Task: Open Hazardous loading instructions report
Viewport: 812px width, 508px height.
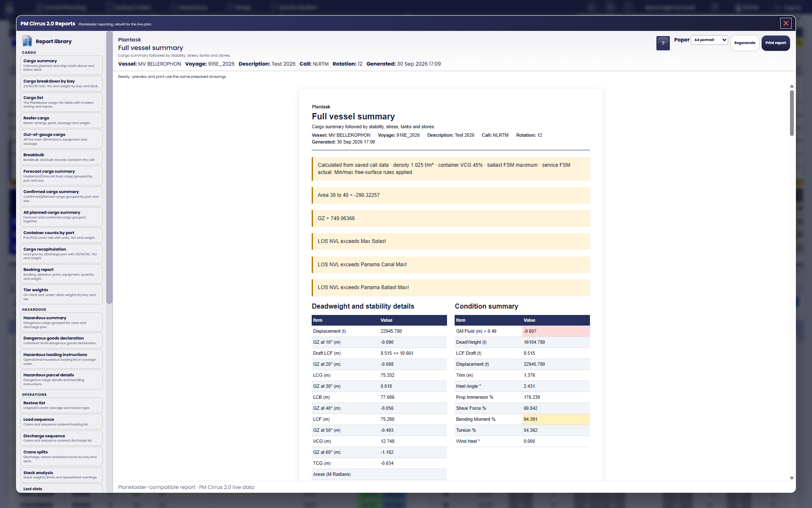Action: click(61, 359)
